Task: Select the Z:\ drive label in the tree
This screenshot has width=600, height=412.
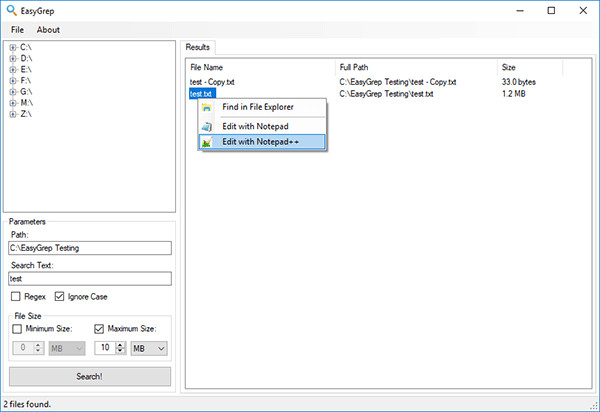Action: pyautogui.click(x=26, y=114)
